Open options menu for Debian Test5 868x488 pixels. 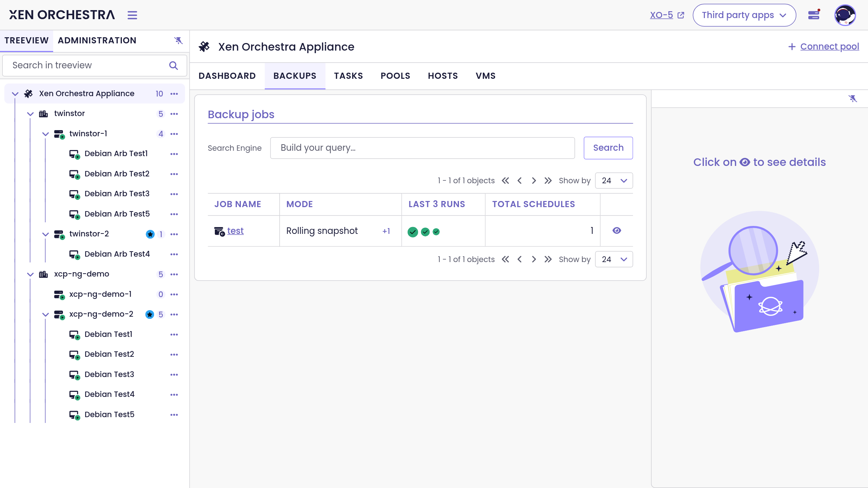point(174,415)
